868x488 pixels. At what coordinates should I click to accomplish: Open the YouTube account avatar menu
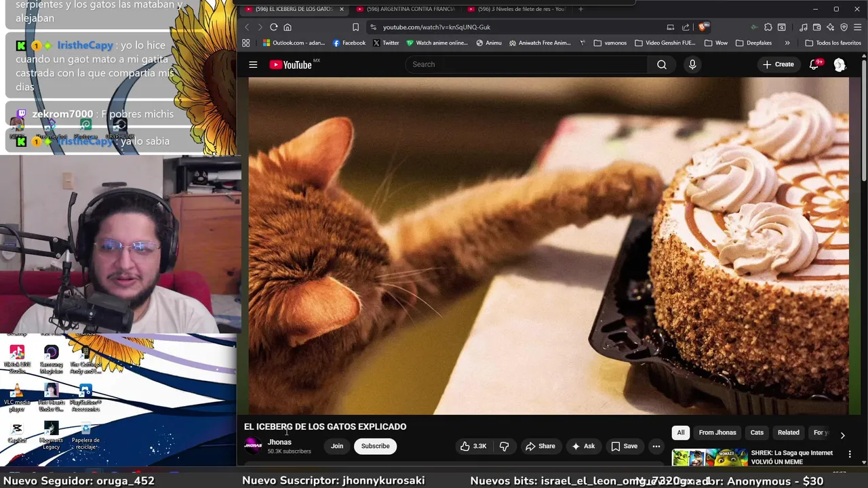pos(840,64)
